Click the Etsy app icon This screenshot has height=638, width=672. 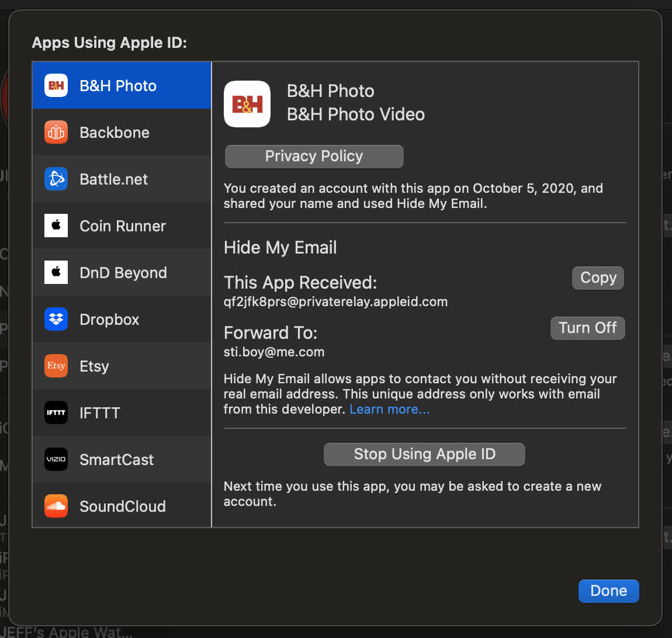tap(56, 366)
